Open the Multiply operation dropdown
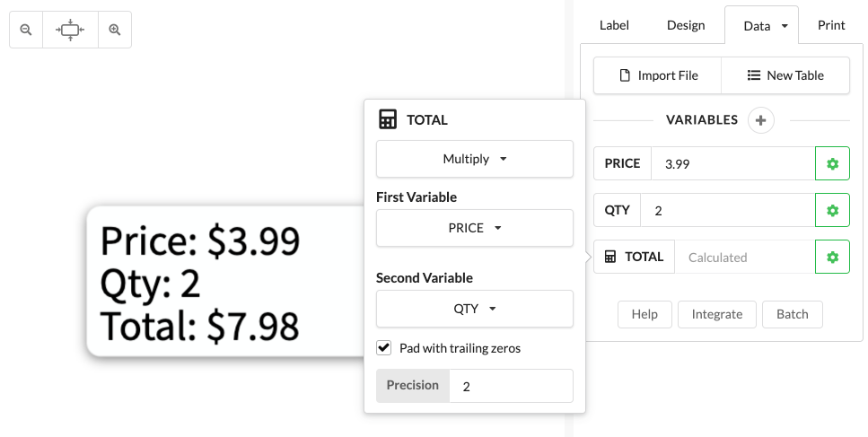This screenshot has height=437, width=868. (x=474, y=159)
